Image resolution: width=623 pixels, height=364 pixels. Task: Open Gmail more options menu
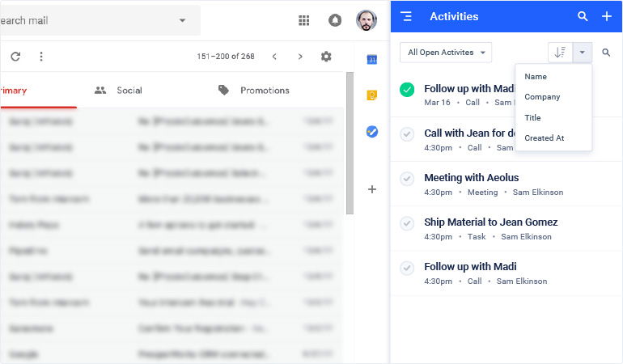(x=41, y=57)
